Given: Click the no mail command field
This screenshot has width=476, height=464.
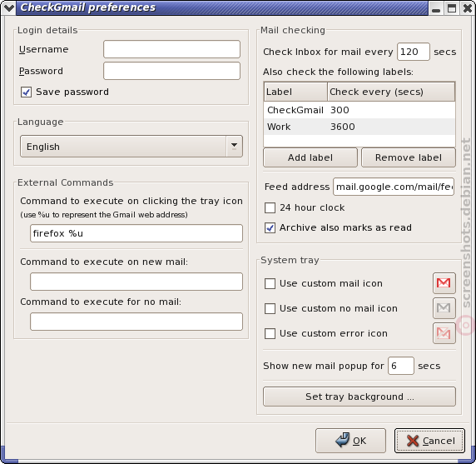Looking at the screenshot, I should (136, 322).
